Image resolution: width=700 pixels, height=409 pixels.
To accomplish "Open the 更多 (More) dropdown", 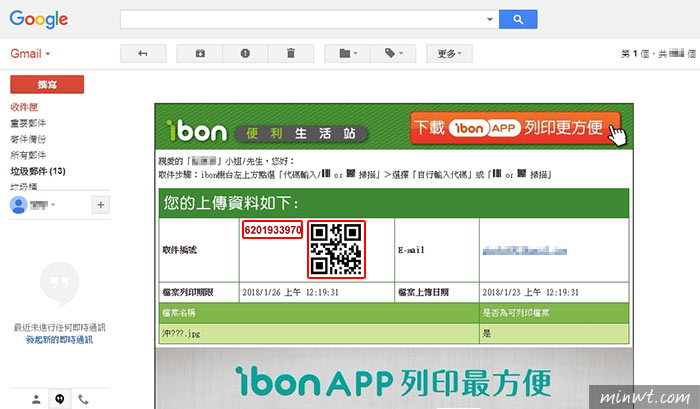I will [449, 54].
